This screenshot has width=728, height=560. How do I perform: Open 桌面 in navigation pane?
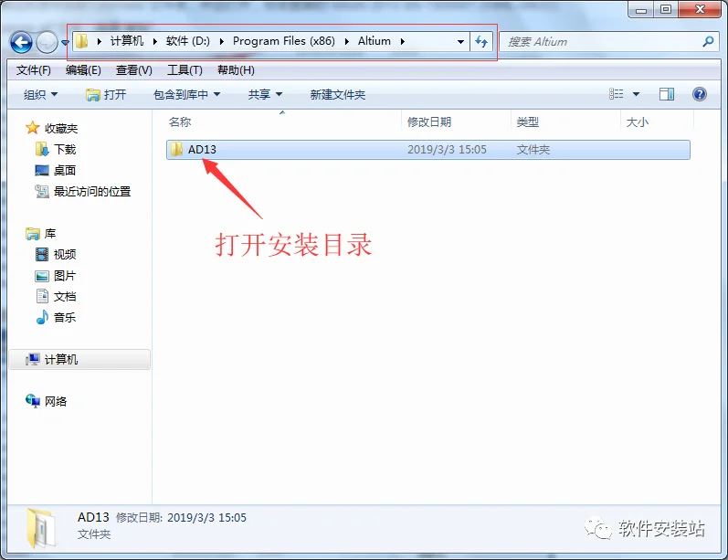coord(65,171)
